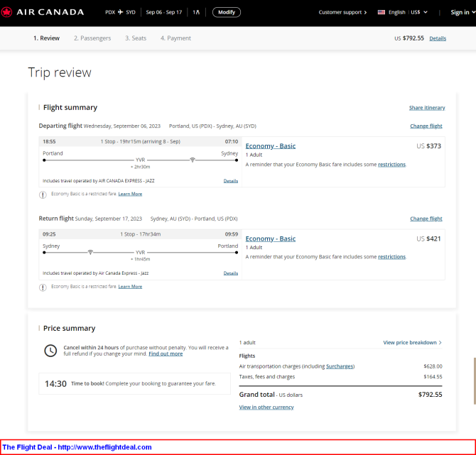Click the $792.55 Grand total amount
The height and width of the screenshot is (455, 476).
tap(430, 395)
